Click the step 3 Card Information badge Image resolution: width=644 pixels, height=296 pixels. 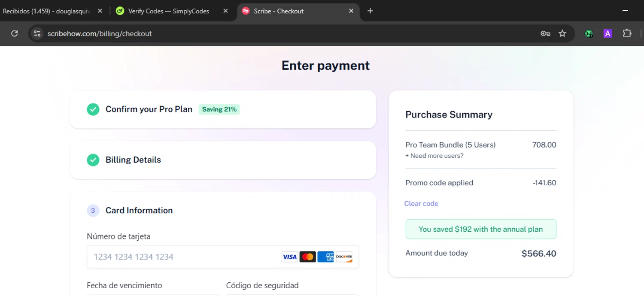(93, 211)
